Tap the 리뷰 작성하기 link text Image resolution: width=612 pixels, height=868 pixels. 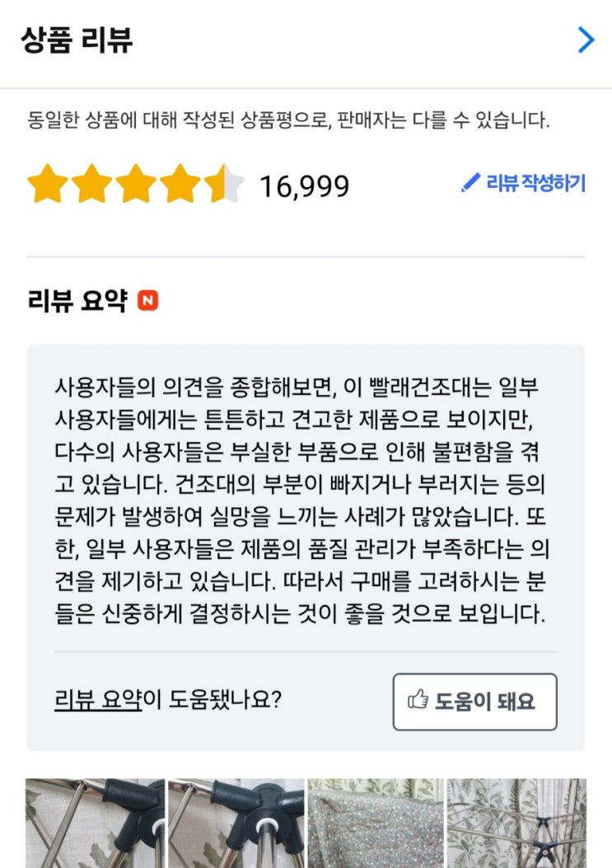pos(535,183)
